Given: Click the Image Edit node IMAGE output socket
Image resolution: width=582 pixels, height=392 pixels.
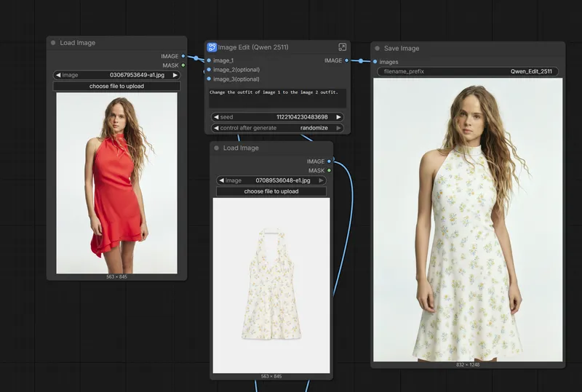Looking at the screenshot, I should (347, 60).
